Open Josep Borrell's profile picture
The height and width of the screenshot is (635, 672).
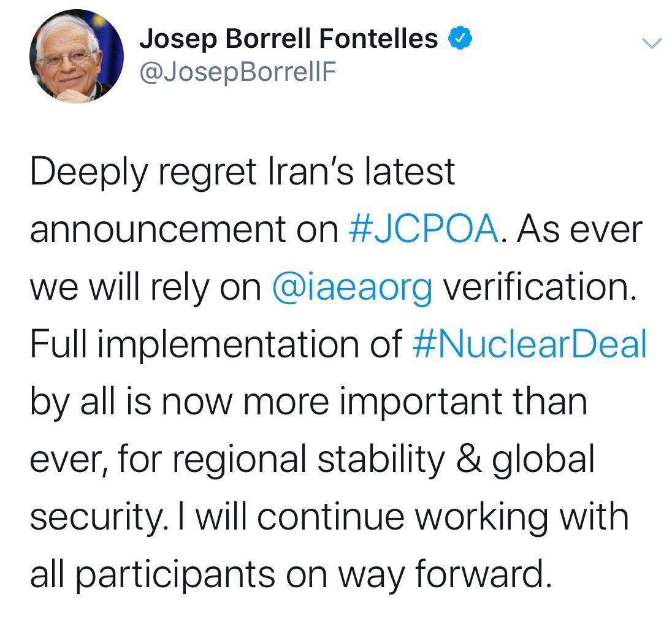pos(77,56)
